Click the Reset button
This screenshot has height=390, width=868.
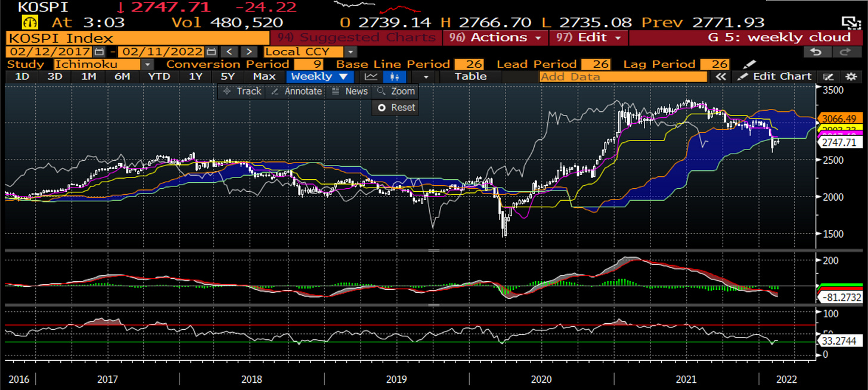pyautogui.click(x=396, y=108)
